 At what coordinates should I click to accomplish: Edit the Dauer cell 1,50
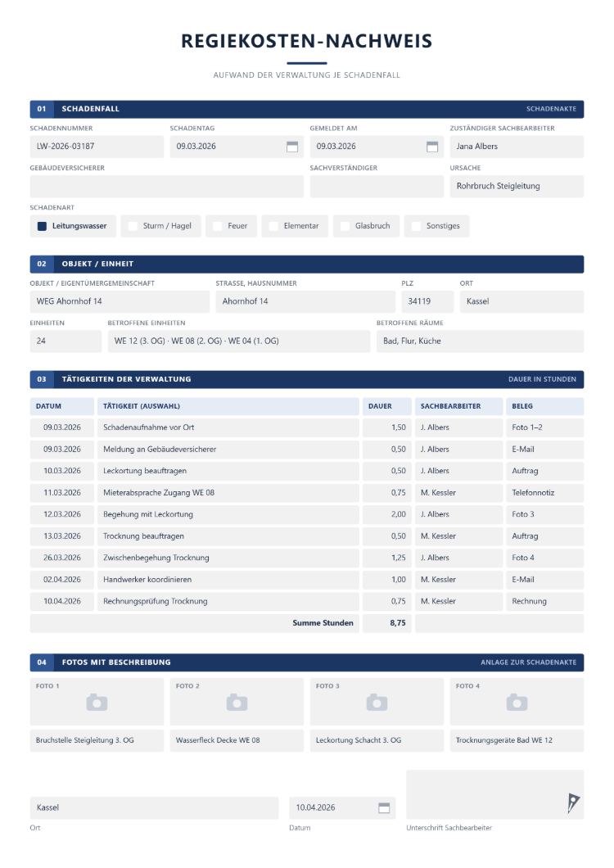click(x=387, y=428)
